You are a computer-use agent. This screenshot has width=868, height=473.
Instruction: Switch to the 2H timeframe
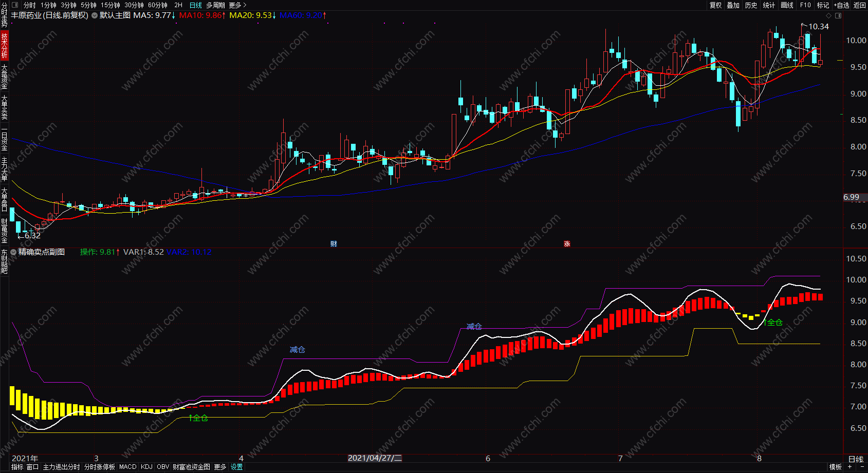pyautogui.click(x=178, y=5)
